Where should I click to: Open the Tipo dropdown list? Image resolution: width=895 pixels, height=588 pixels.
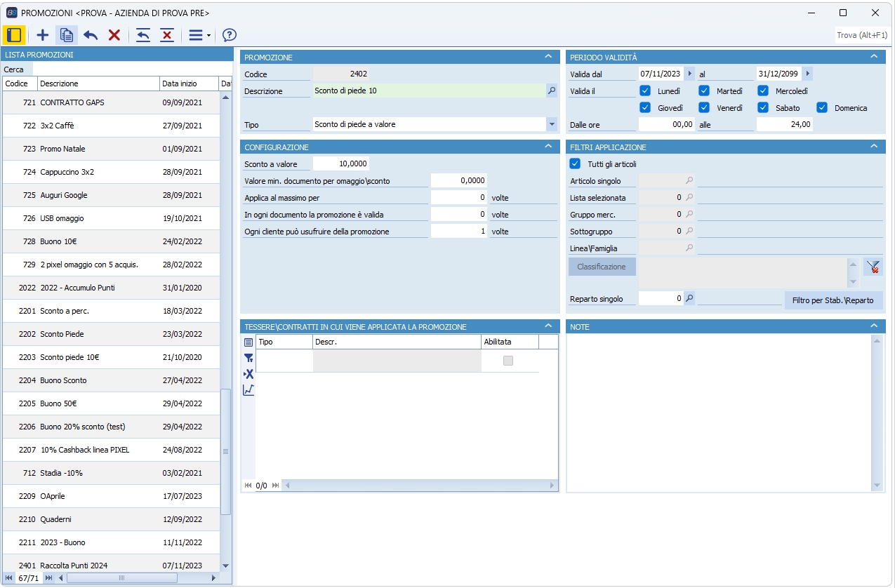(x=551, y=124)
